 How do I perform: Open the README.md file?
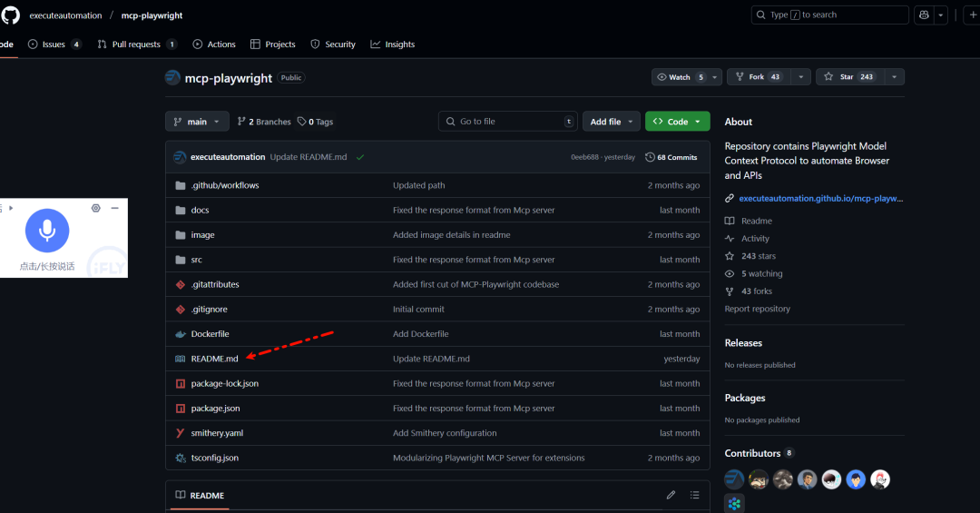tap(214, 359)
